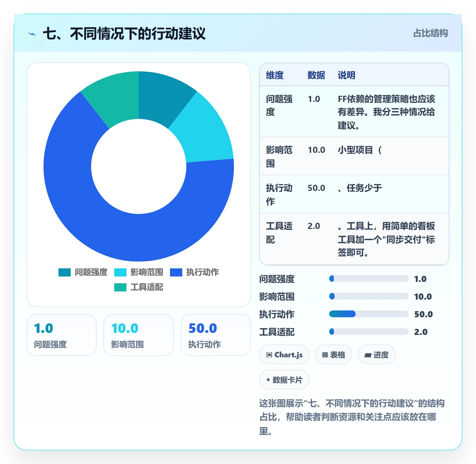Viewport: 476px width, 464px height.
Task: Click the 影响范围 legend label text
Action: pos(147,272)
